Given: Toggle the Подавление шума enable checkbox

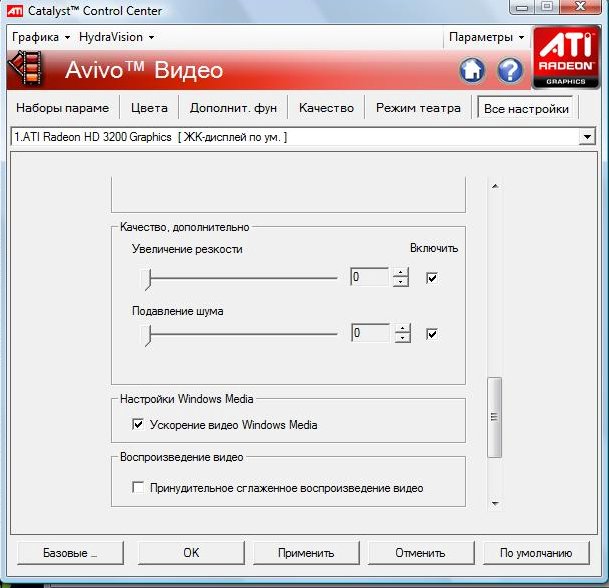Looking at the screenshot, I should [432, 334].
